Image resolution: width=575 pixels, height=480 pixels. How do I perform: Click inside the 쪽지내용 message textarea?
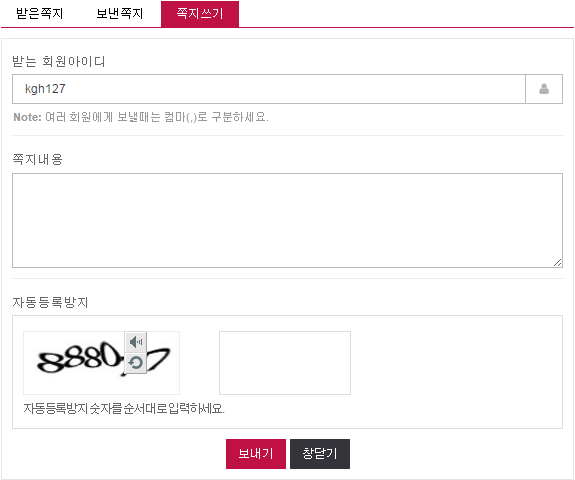pos(287,220)
